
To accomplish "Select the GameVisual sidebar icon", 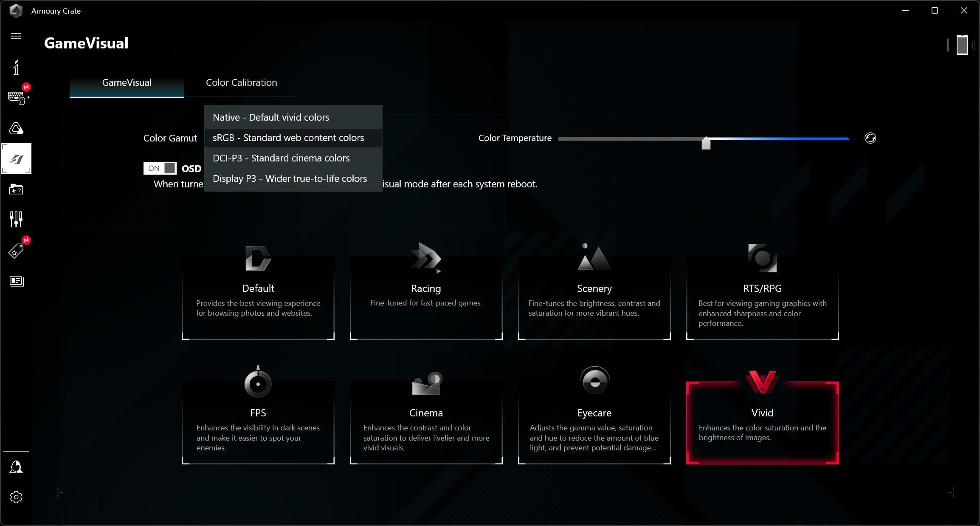I will [x=16, y=158].
